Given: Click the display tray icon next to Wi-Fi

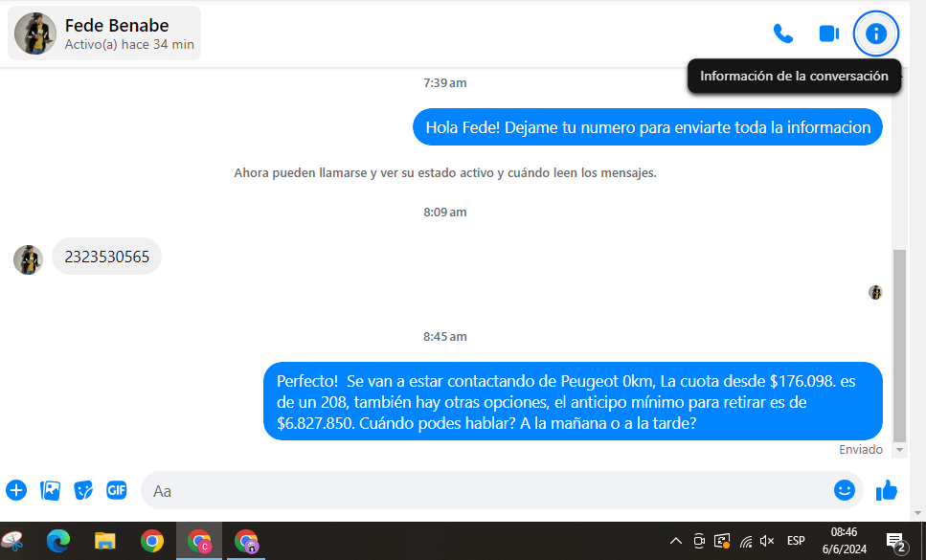Looking at the screenshot, I should coord(722,541).
